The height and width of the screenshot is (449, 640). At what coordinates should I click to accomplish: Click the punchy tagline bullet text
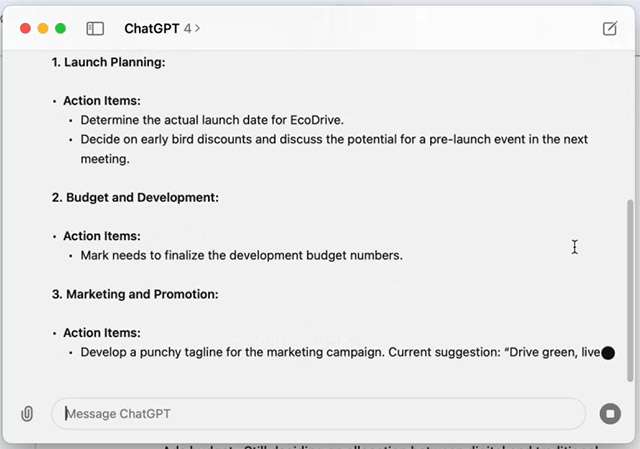click(x=340, y=352)
